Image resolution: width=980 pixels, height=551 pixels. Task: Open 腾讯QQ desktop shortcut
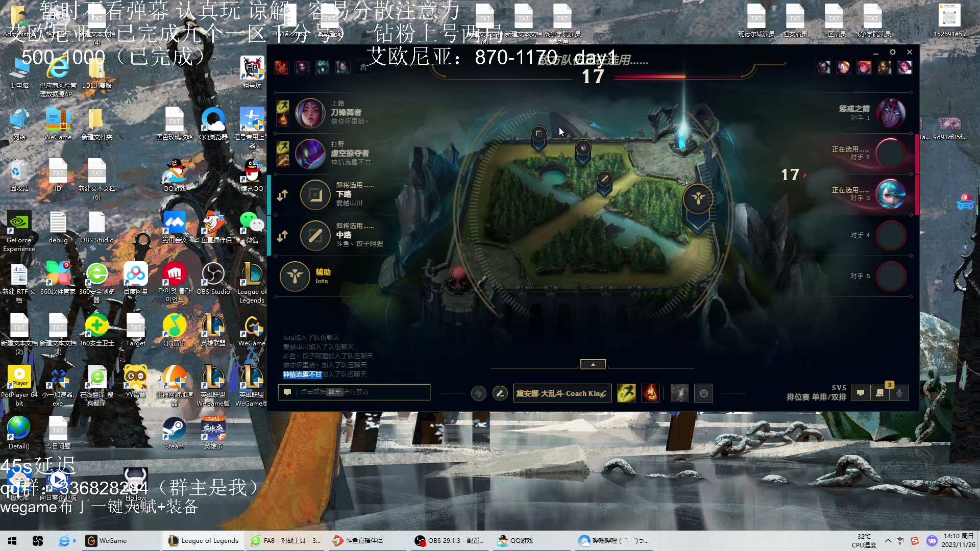pos(252,176)
